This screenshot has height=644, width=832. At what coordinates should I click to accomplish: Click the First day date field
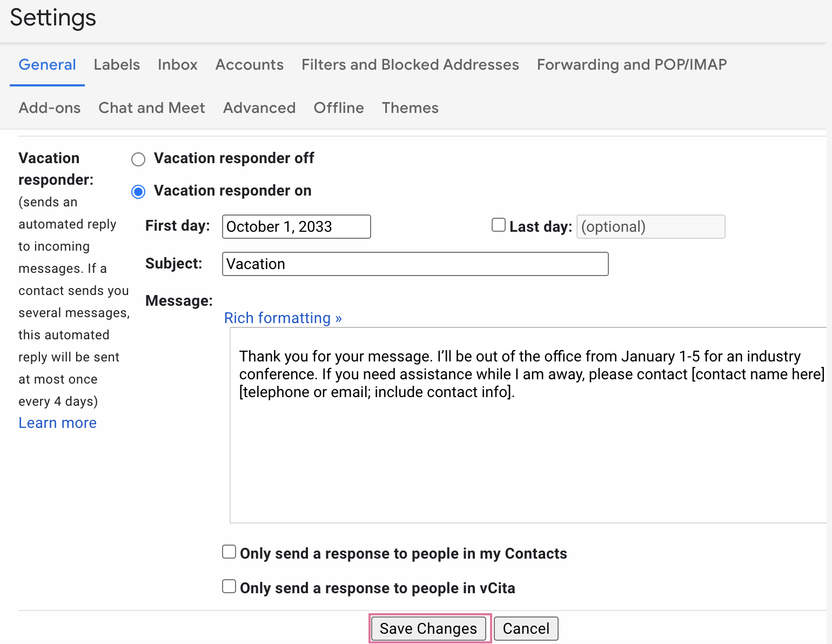296,226
